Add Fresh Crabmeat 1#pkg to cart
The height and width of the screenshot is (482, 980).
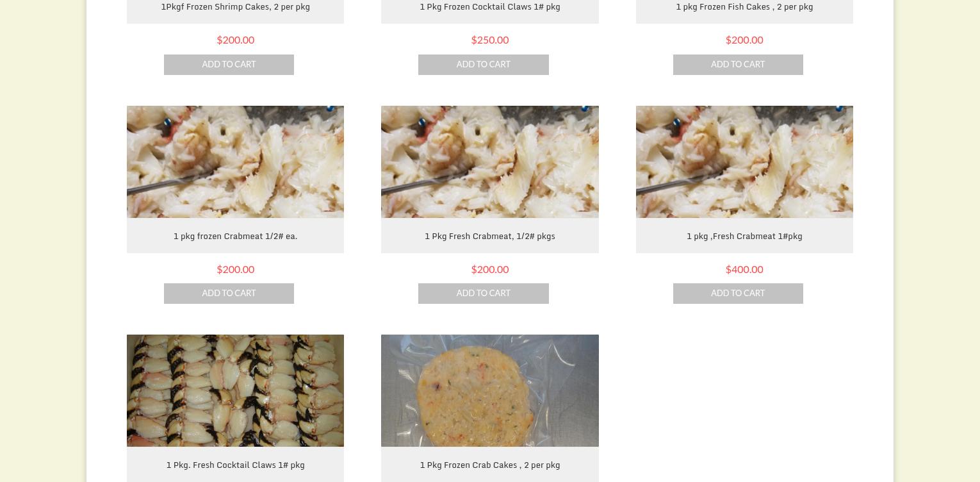[738, 294]
